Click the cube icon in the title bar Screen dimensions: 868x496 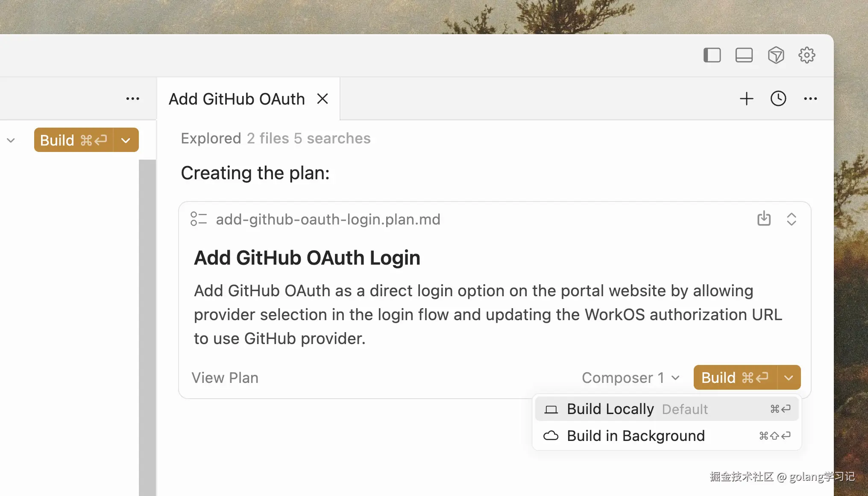(x=776, y=55)
